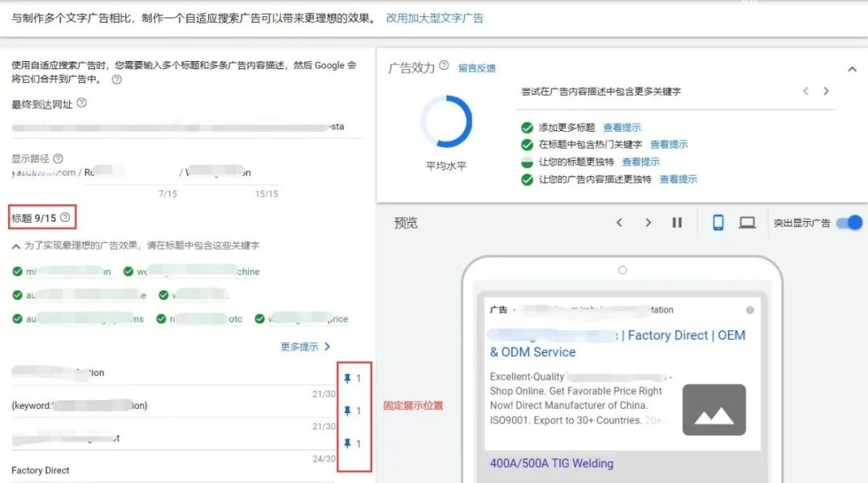Click 查看提示 next to 添加更多标题
Image resolution: width=868 pixels, height=483 pixels.
tap(621, 128)
